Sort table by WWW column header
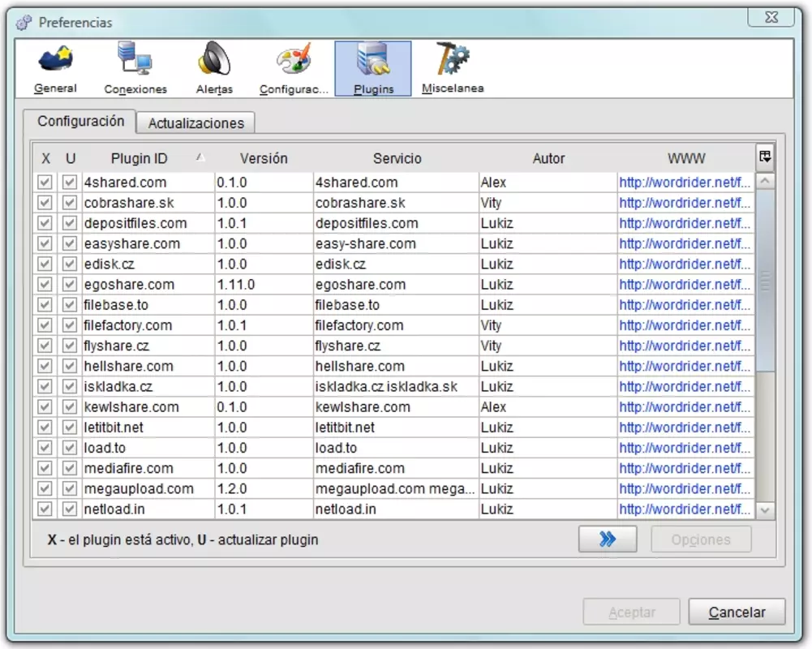The width and height of the screenshot is (812, 649). click(x=686, y=158)
